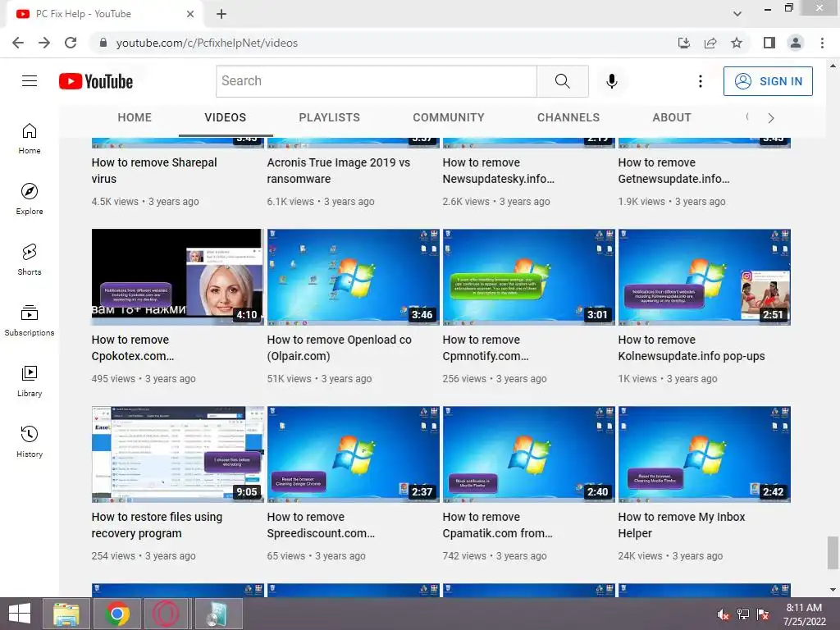
Task: Close the PC Fix Help tab
Action: tap(190, 14)
